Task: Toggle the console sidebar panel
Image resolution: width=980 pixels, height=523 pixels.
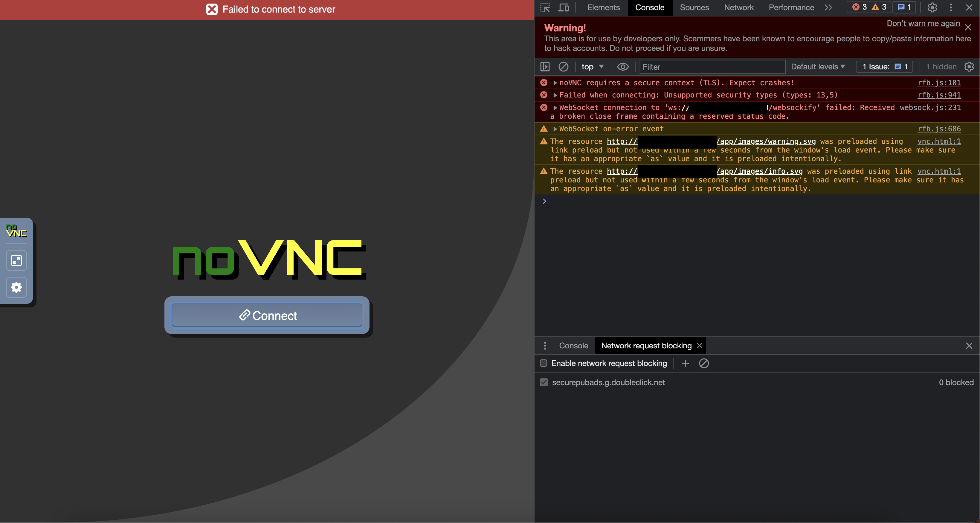Action: click(x=545, y=67)
